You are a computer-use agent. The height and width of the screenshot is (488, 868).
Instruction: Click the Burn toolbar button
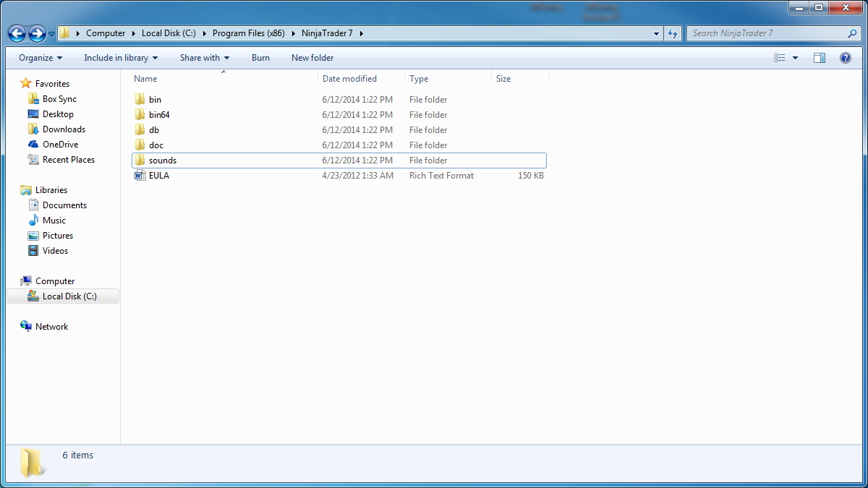[260, 58]
